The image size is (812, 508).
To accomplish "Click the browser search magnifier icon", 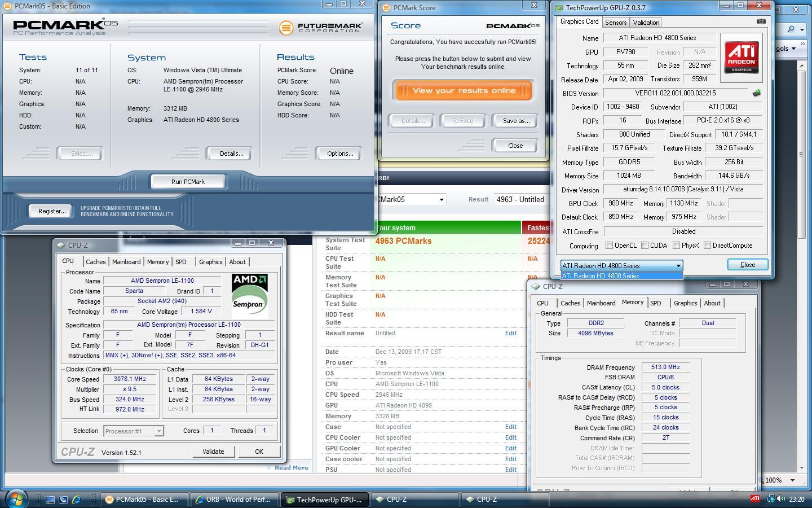I will tap(791, 29).
